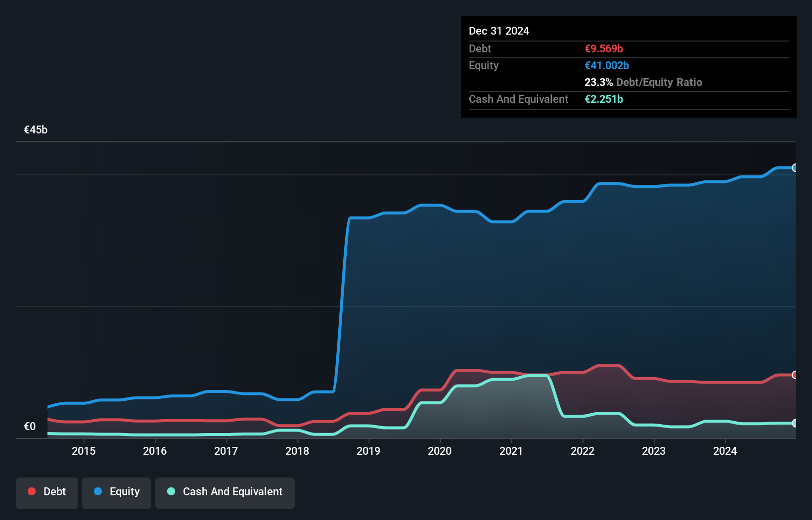
Task: Select the Debt endpoint marker on the chart
Action: click(795, 375)
